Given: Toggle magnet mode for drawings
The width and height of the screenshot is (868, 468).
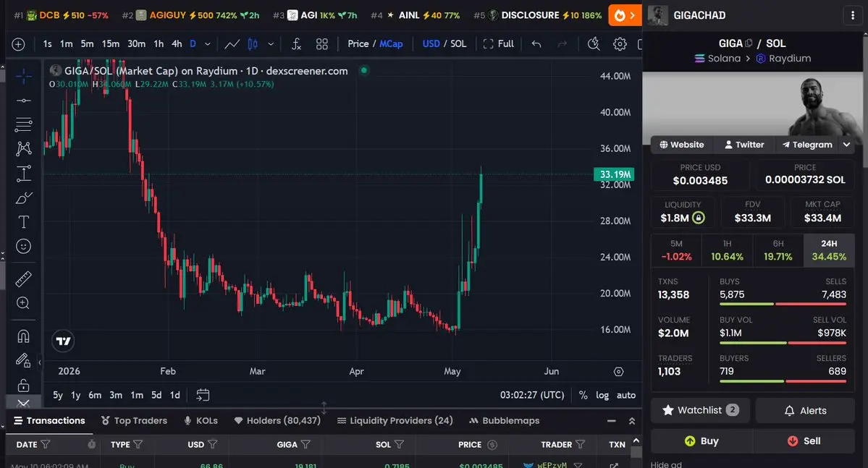Looking at the screenshot, I should click(x=23, y=336).
